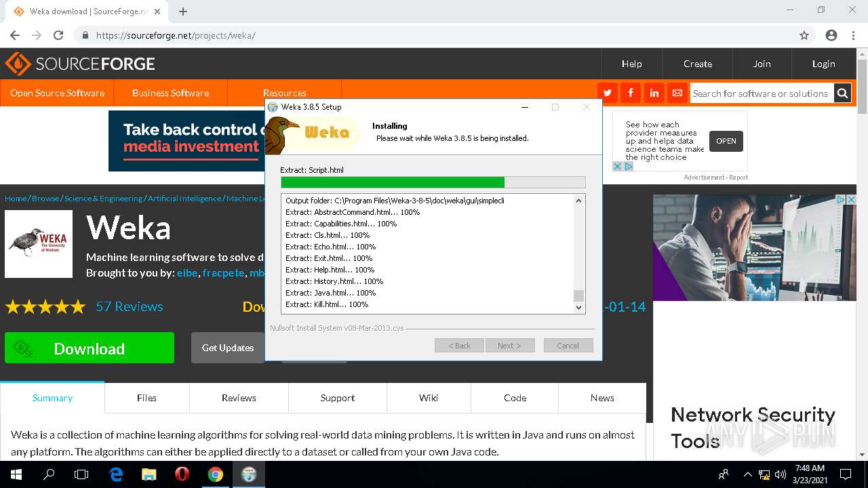868x488 pixels.
Task: Open the Chrome profile icon
Action: [831, 35]
